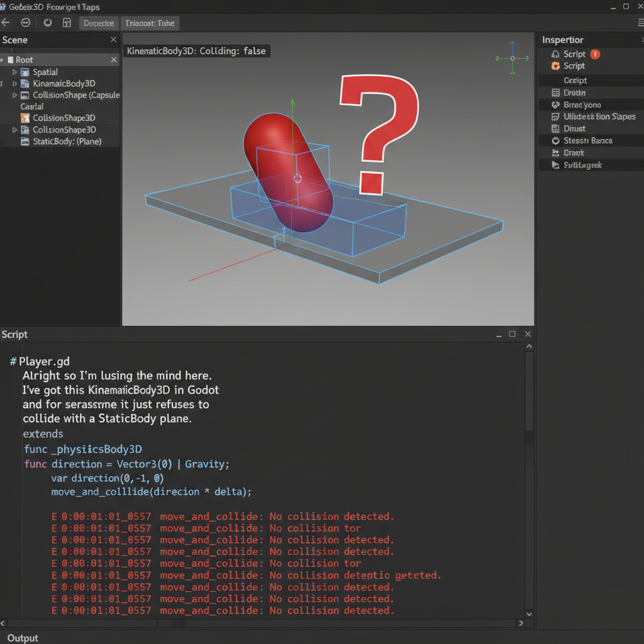Click the Root node icon
Viewport: 644px width, 644px height.
tap(11, 60)
